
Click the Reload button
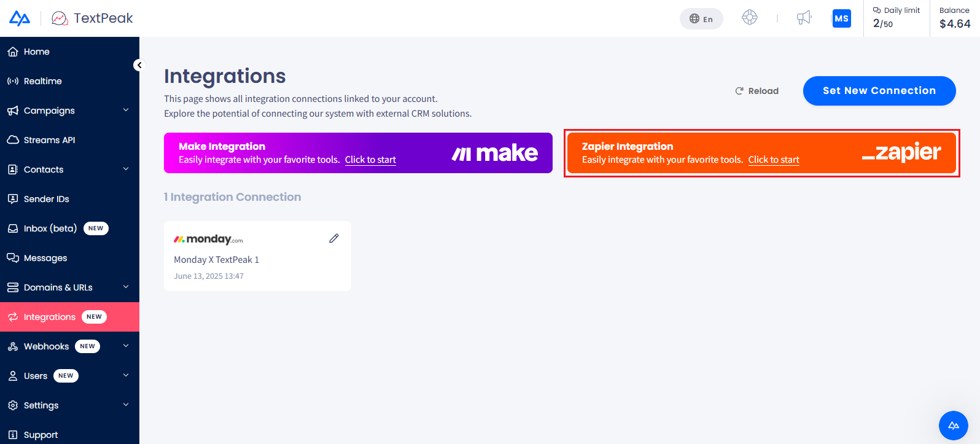tap(757, 91)
